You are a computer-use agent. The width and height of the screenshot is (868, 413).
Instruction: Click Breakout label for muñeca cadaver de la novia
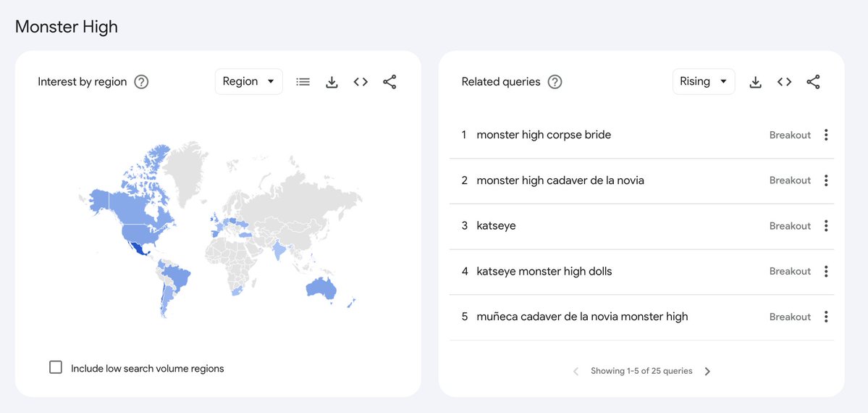790,317
